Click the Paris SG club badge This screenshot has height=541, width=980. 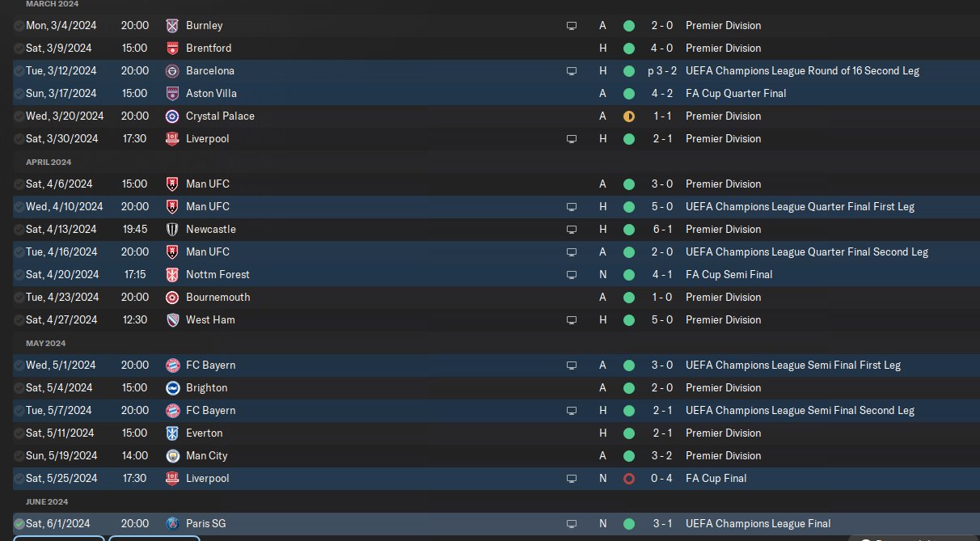tap(171, 524)
